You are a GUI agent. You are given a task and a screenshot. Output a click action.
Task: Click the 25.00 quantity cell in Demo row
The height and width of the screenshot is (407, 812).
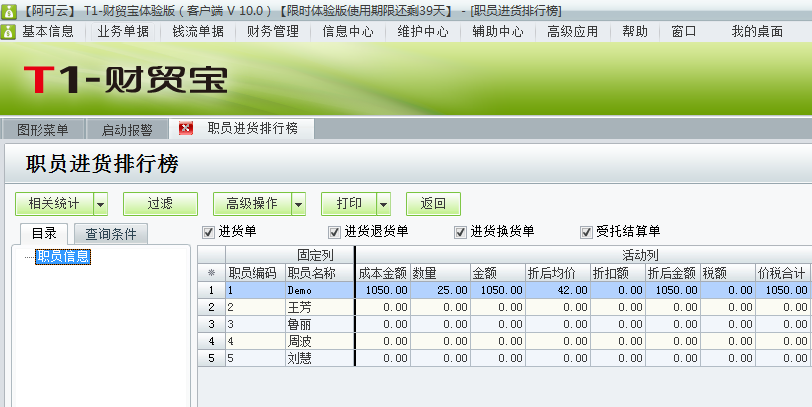pos(441,290)
